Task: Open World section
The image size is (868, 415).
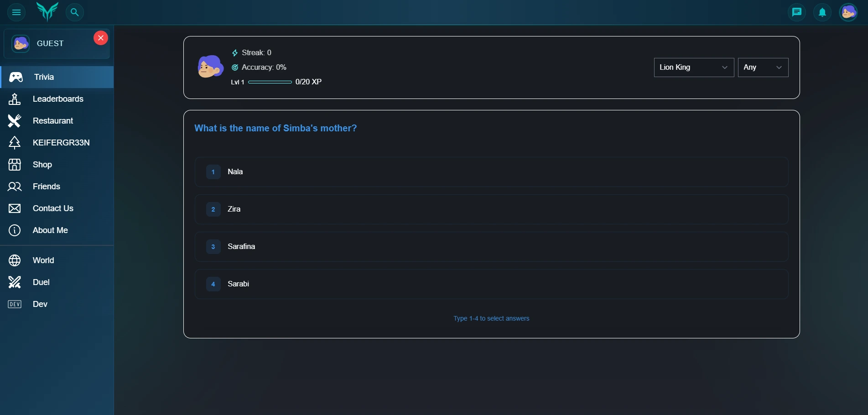Action: pyautogui.click(x=57, y=260)
